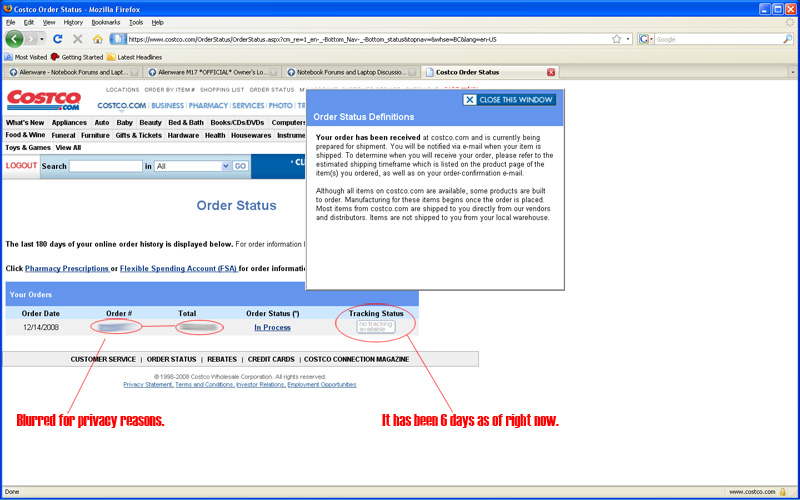
Task: Open COSTCO CONNECTION MAGAZINE footer link
Action: coord(357,359)
